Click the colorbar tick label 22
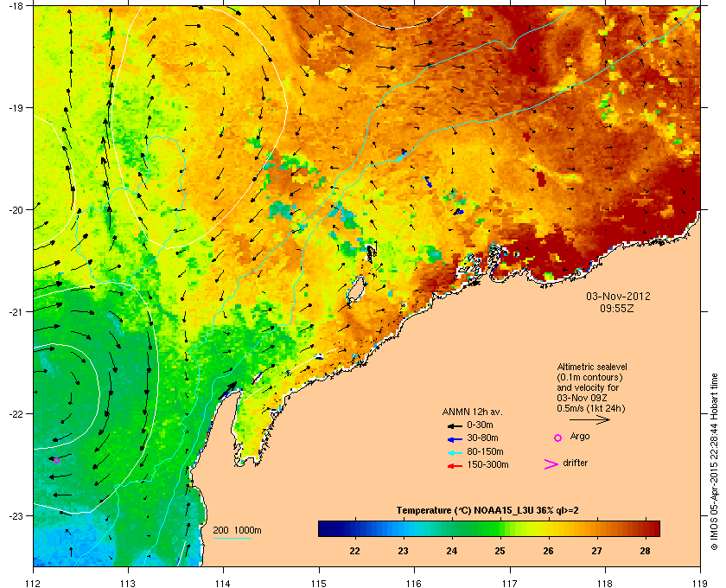 354,551
